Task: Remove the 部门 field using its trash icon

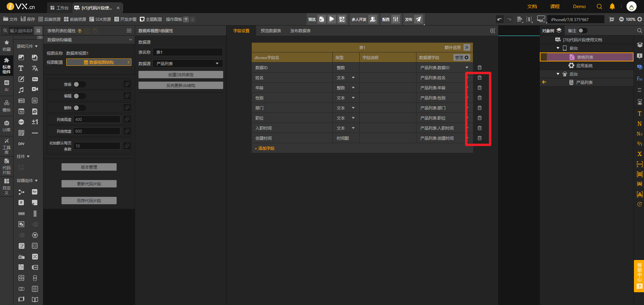Action: tap(480, 108)
